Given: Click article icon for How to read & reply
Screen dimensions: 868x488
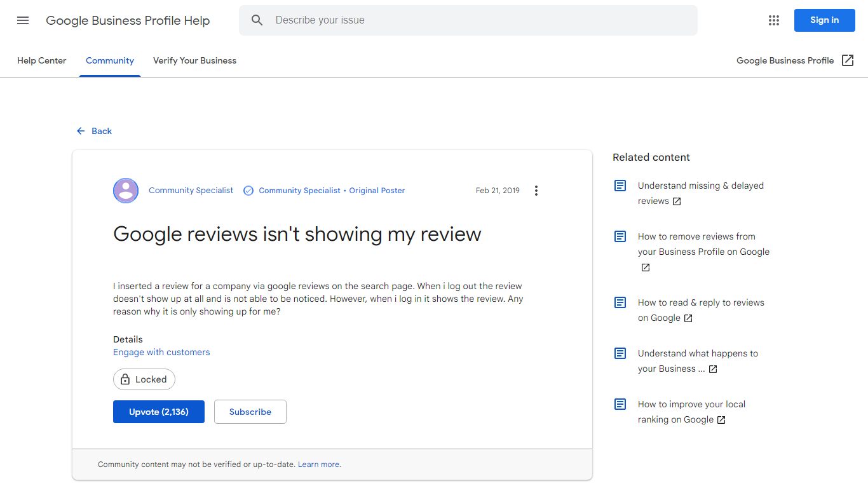Looking at the screenshot, I should 620,302.
